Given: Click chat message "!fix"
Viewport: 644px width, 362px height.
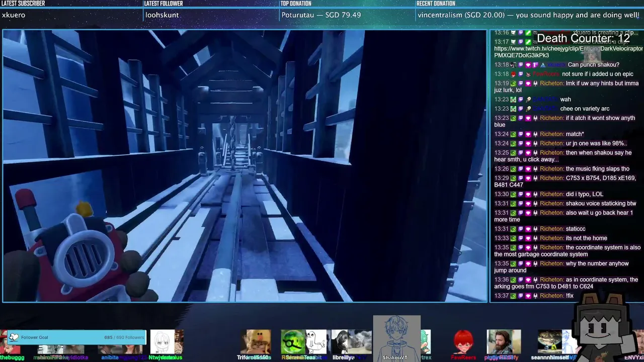Looking at the screenshot, I should tap(570, 296).
